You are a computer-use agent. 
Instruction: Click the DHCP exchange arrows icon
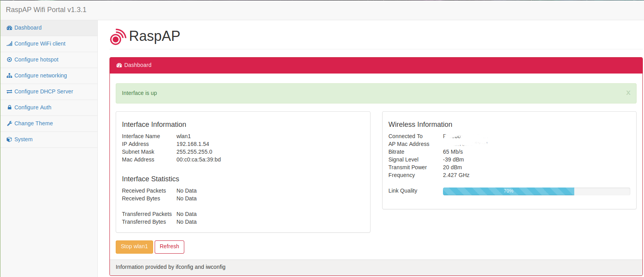tap(9, 92)
